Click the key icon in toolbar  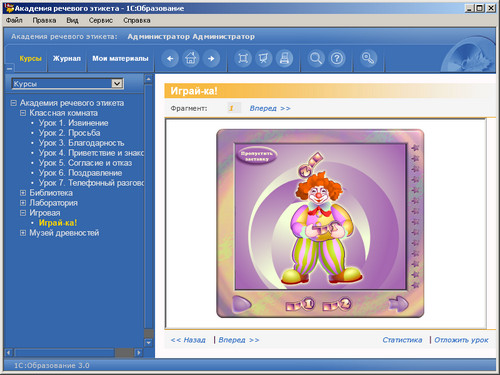coord(368,59)
